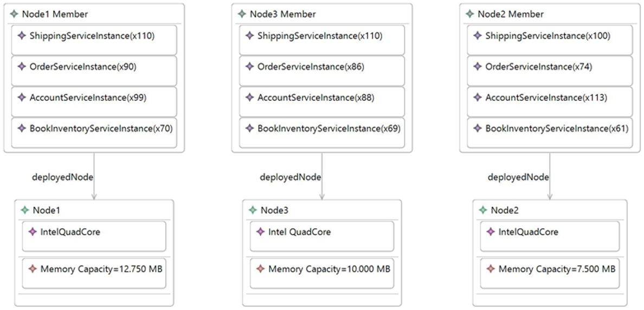
Task: Select ShippingServiceInstance(x110) in Node3 Member
Action: pos(322,40)
